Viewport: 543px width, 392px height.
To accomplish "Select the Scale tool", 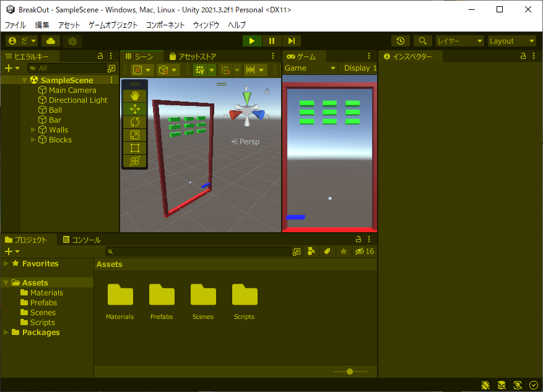I will (x=135, y=135).
